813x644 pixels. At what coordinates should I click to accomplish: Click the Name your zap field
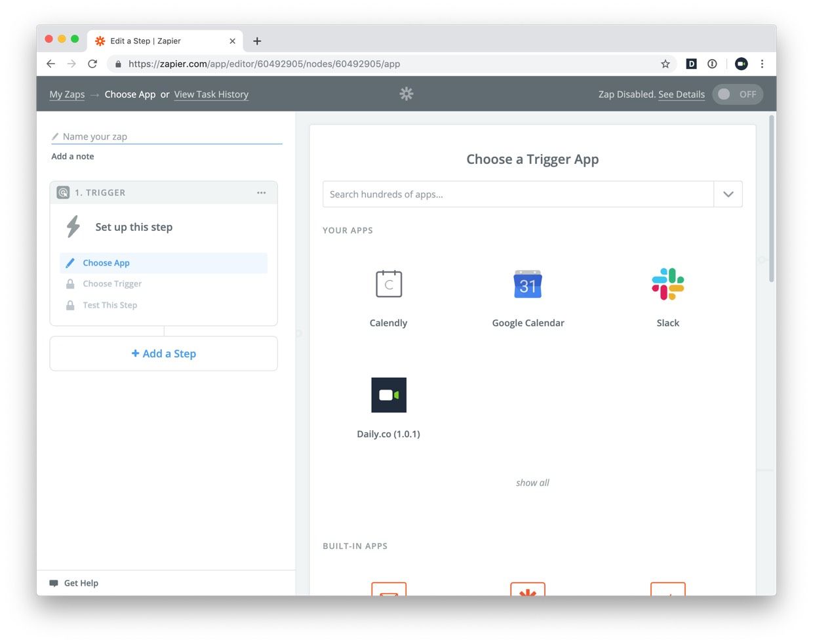167,136
